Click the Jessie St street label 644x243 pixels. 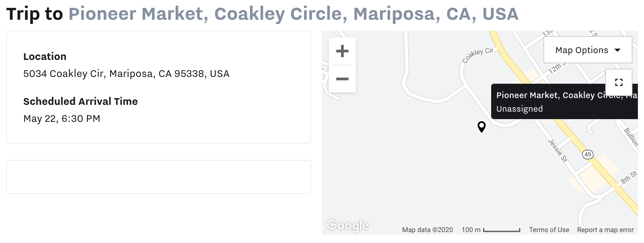pyautogui.click(x=557, y=150)
